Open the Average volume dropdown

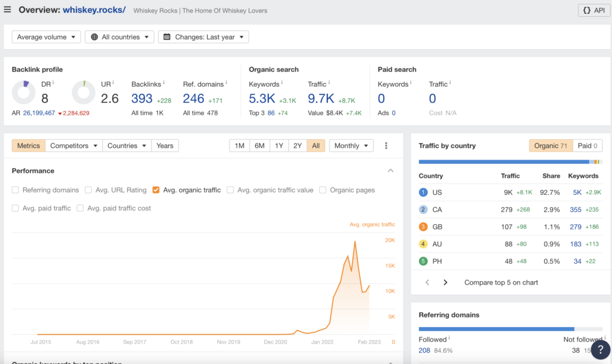tap(46, 37)
